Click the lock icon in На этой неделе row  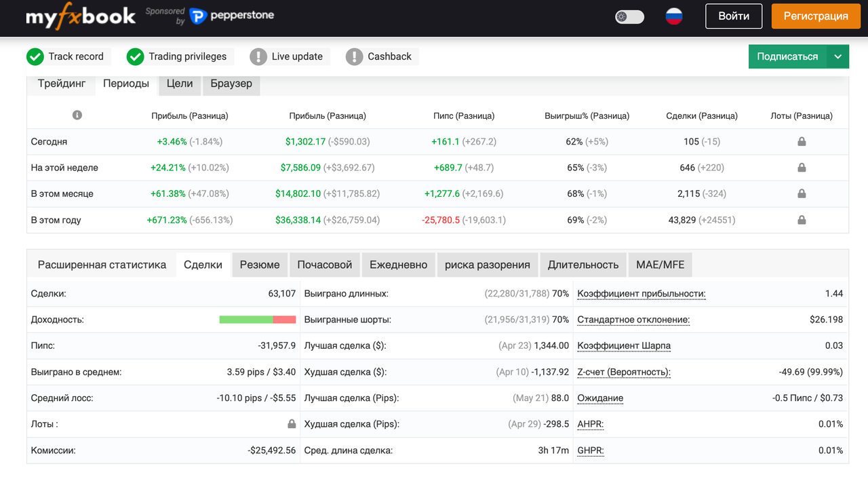(x=802, y=168)
